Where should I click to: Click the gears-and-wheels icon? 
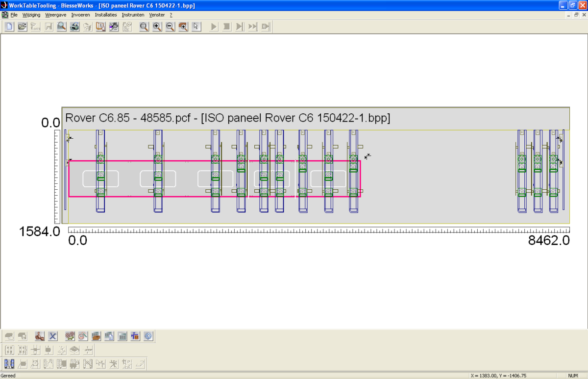(70, 336)
